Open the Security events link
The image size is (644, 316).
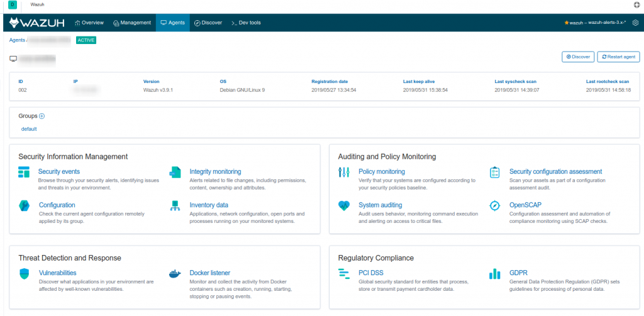pyautogui.click(x=58, y=172)
